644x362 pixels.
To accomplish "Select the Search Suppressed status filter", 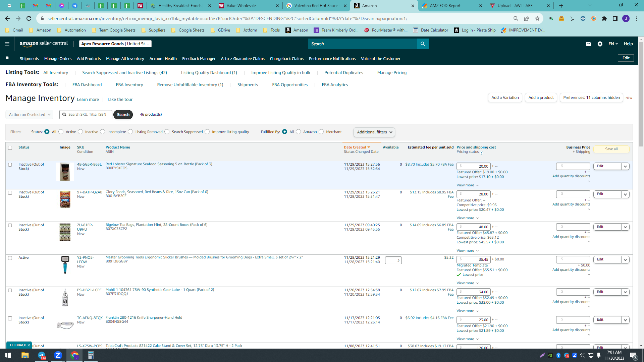I will point(167,132).
